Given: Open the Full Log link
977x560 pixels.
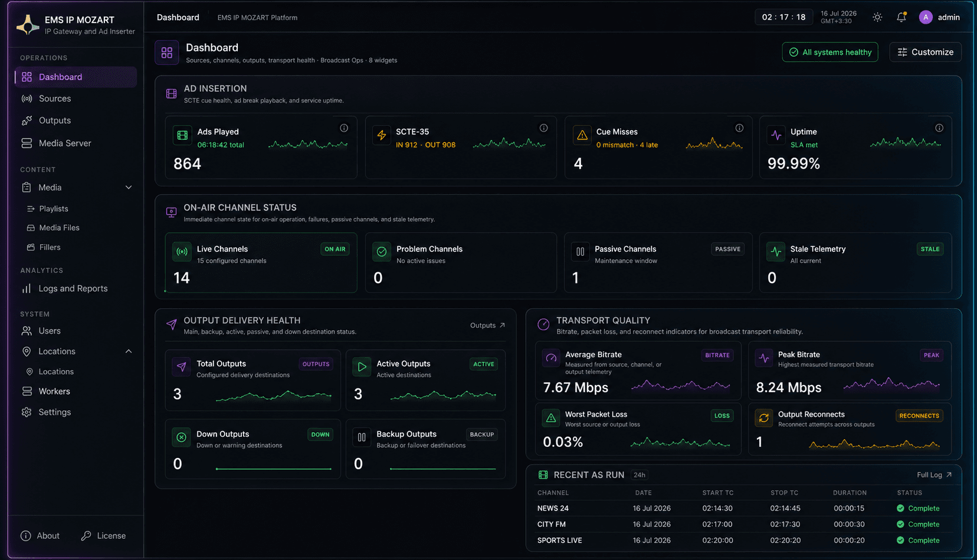Looking at the screenshot, I should tap(934, 475).
